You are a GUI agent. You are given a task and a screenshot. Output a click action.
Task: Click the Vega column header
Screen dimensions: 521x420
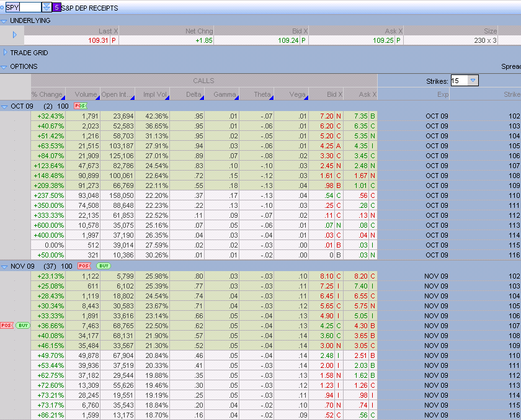click(292, 94)
